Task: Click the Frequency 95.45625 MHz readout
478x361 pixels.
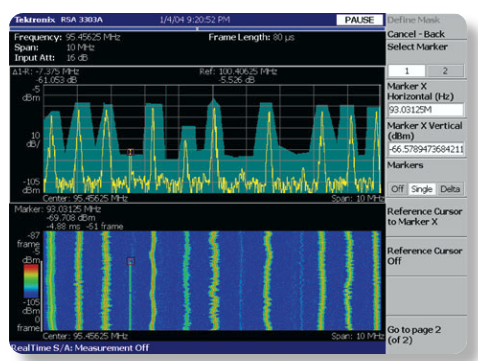Action: click(x=67, y=37)
